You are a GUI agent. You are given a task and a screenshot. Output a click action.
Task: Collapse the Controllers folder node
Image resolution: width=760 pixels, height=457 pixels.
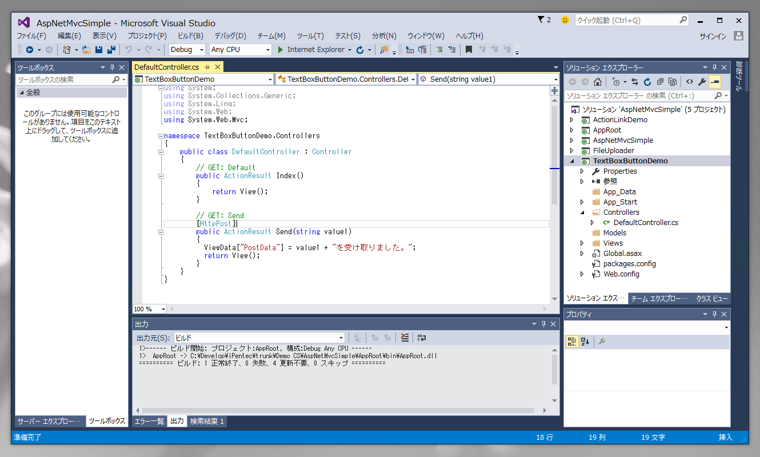click(x=582, y=212)
